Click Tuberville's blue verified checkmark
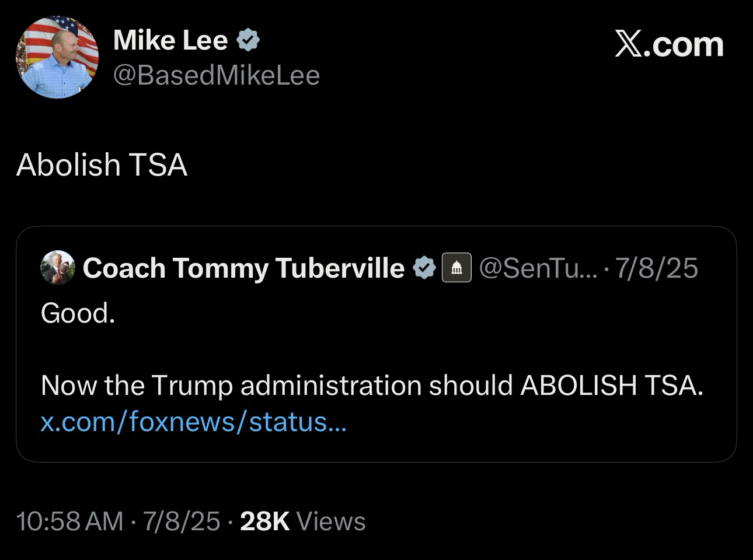This screenshot has height=560, width=753. (424, 268)
